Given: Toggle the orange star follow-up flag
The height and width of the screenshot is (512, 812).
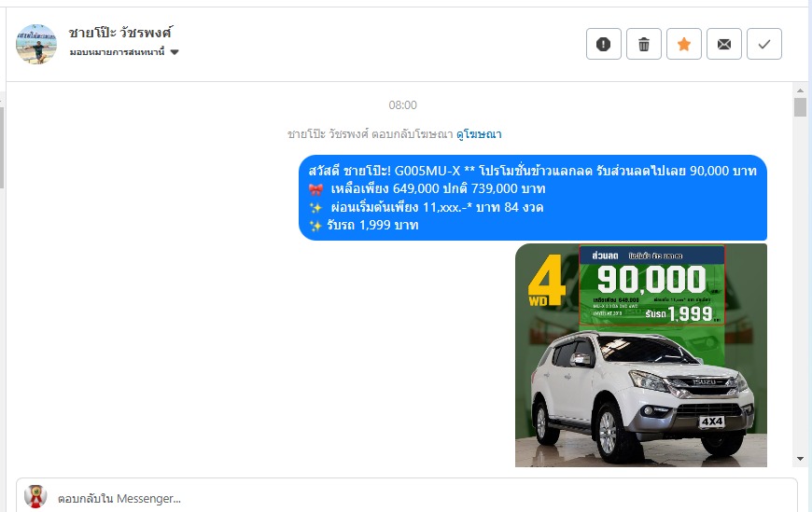Looking at the screenshot, I should tap(683, 44).
